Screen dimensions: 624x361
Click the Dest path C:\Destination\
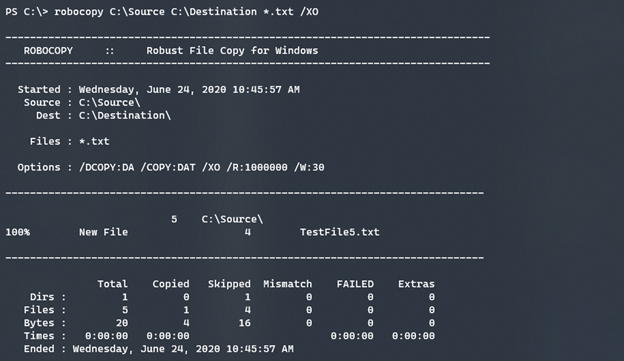click(x=125, y=115)
